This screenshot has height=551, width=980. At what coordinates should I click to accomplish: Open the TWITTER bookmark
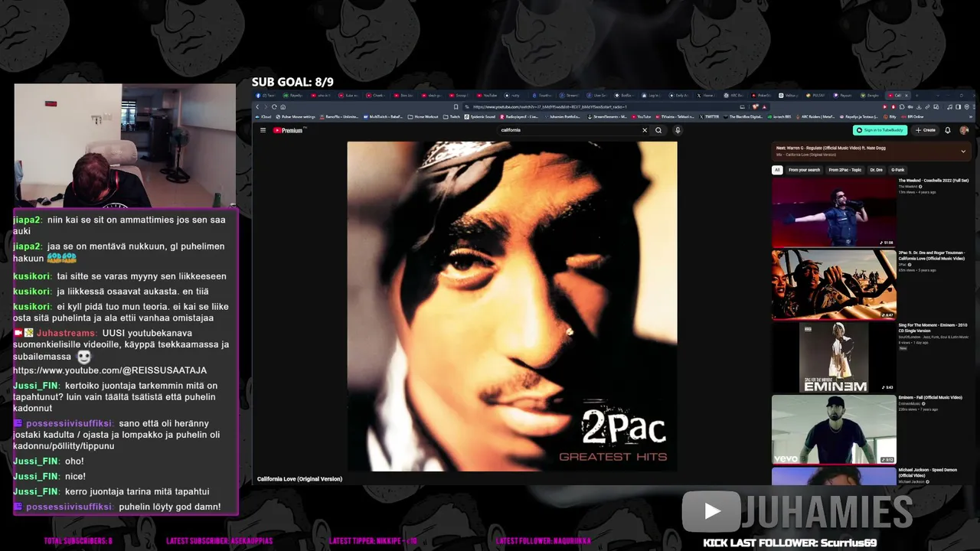pos(709,117)
